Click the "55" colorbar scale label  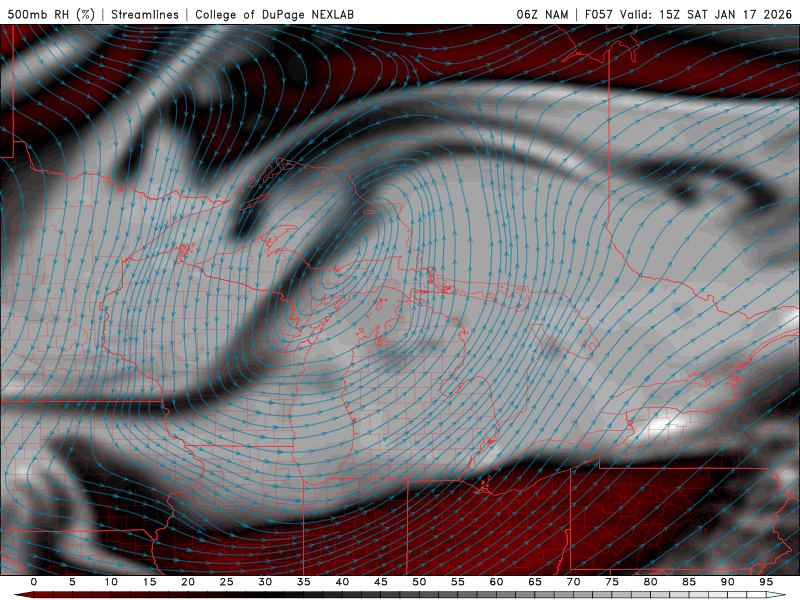(458, 582)
